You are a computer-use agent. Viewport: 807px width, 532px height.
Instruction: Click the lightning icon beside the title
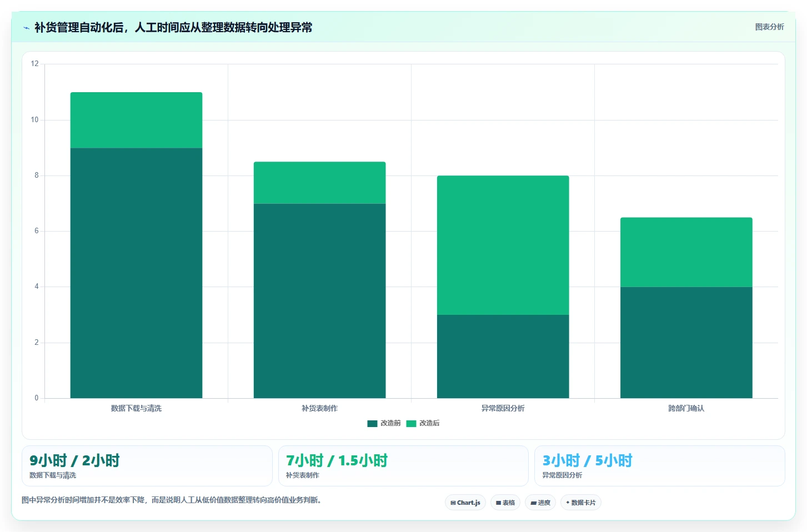click(26, 28)
